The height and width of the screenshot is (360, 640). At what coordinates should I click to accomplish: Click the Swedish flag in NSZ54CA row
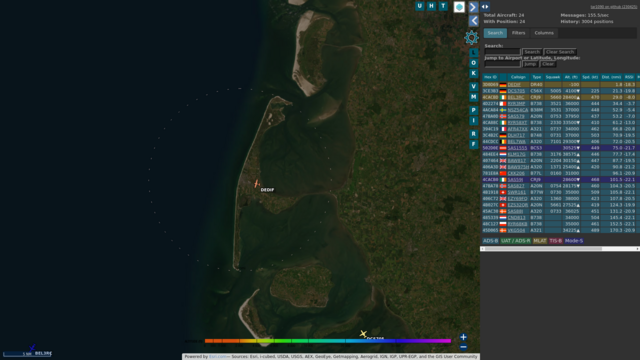[x=503, y=110]
